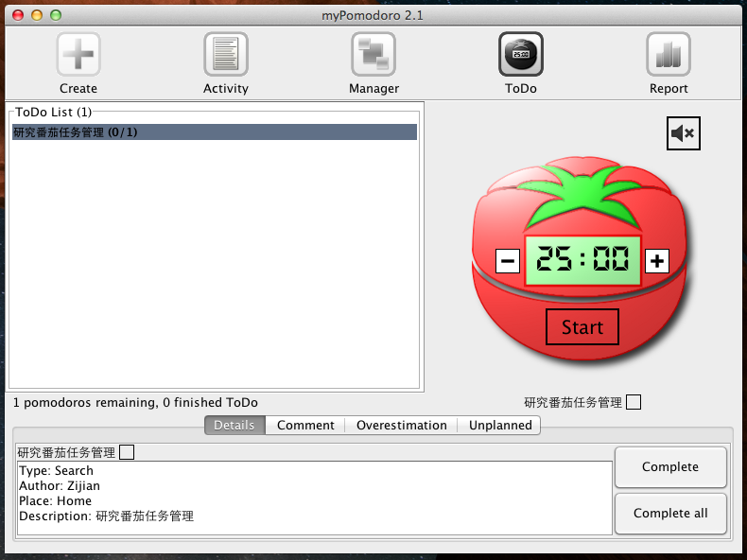Open the Report chart icon
This screenshot has width=747, height=560.
[669, 55]
